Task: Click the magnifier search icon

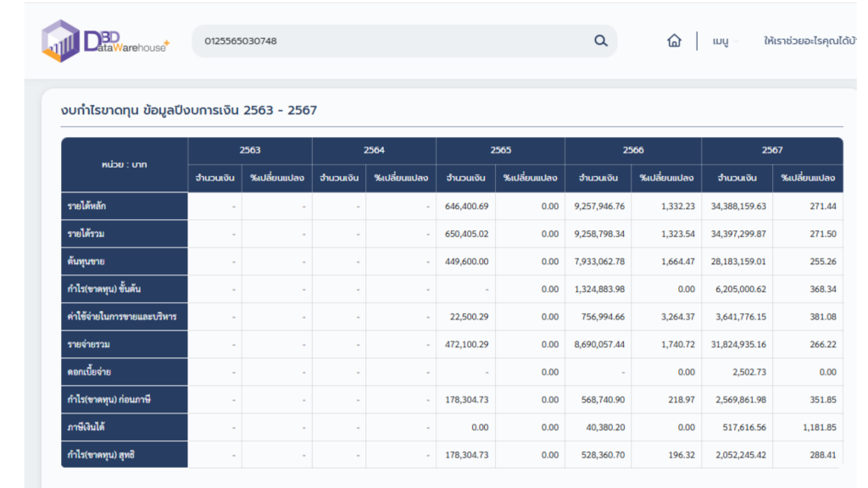Action: click(x=601, y=41)
